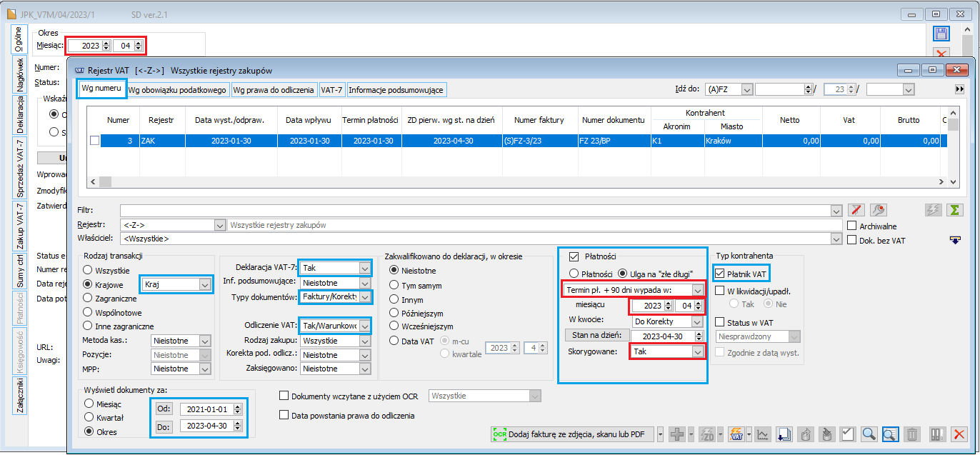Enable the Status w VAT checkbox
The height and width of the screenshot is (455, 980).
[720, 322]
